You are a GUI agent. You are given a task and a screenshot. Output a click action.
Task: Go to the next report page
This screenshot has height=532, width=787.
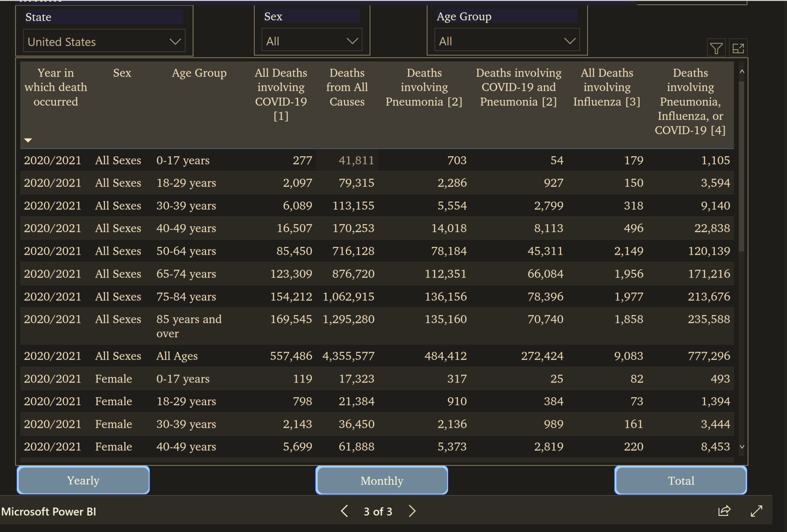click(412, 511)
